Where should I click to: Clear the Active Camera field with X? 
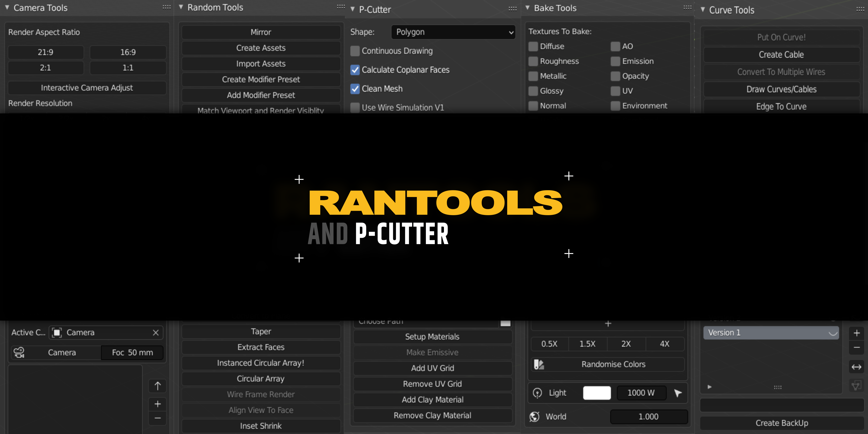156,333
